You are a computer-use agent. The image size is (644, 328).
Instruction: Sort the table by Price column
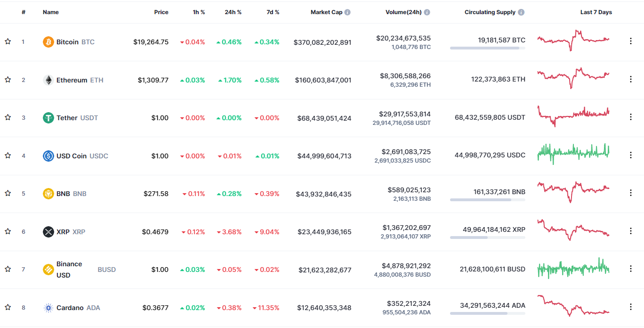pos(161,12)
